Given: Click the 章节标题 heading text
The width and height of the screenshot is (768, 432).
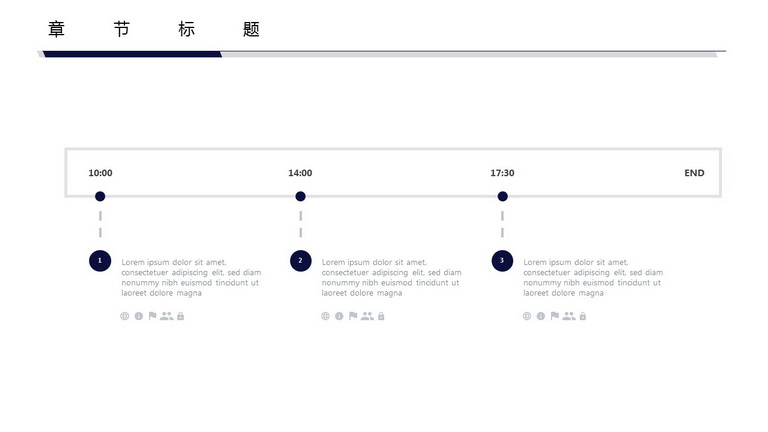Looking at the screenshot, I should [154, 29].
